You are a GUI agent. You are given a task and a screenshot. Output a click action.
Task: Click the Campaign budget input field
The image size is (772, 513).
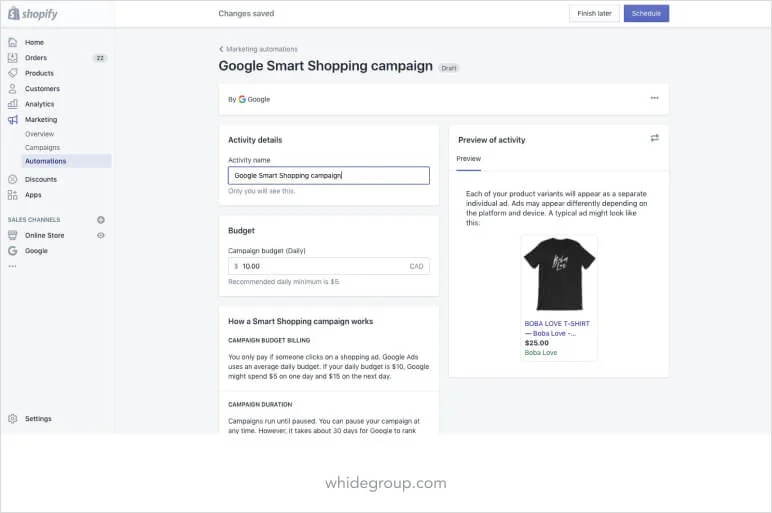pos(328,266)
